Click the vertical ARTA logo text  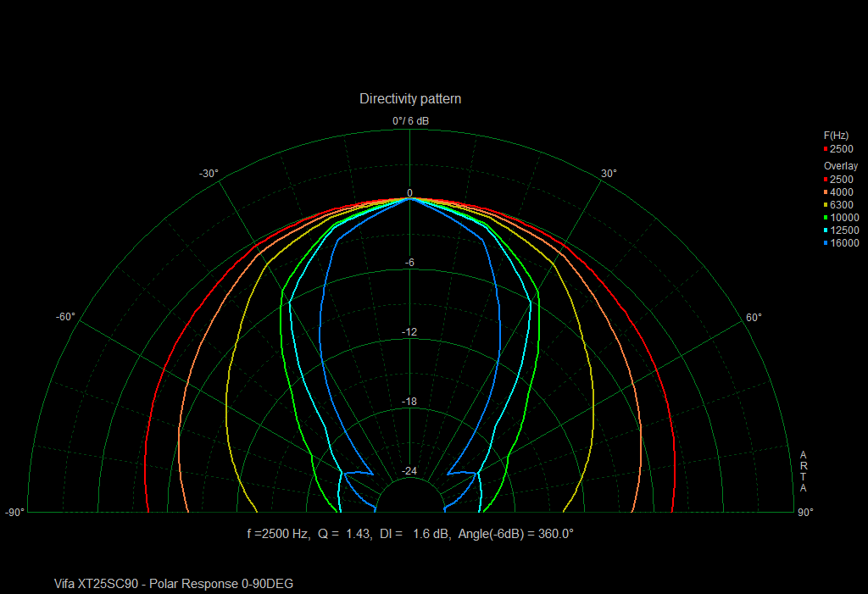click(x=803, y=471)
